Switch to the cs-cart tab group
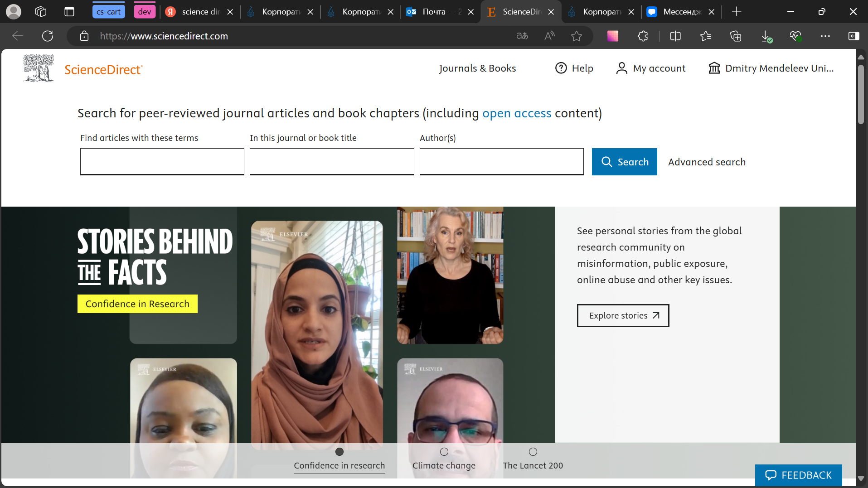This screenshot has width=868, height=488. click(108, 12)
